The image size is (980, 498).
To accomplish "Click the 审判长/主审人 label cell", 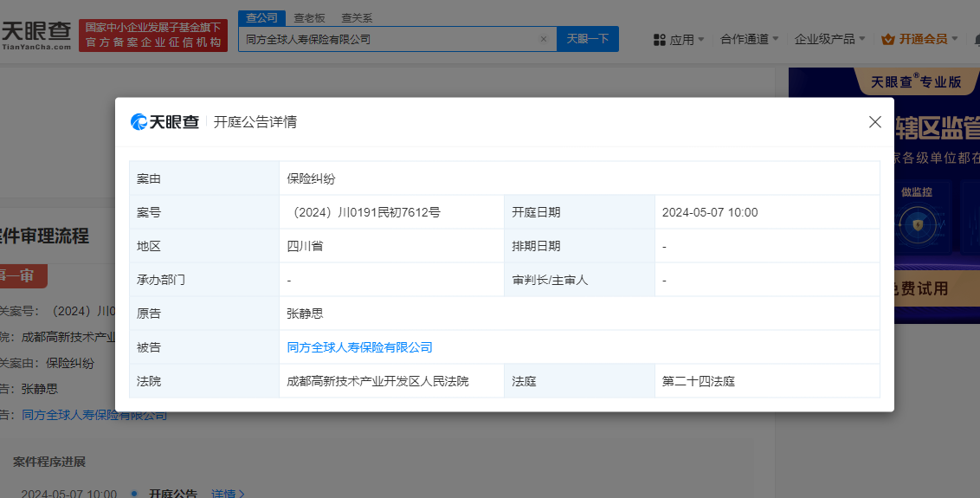I will 579,280.
